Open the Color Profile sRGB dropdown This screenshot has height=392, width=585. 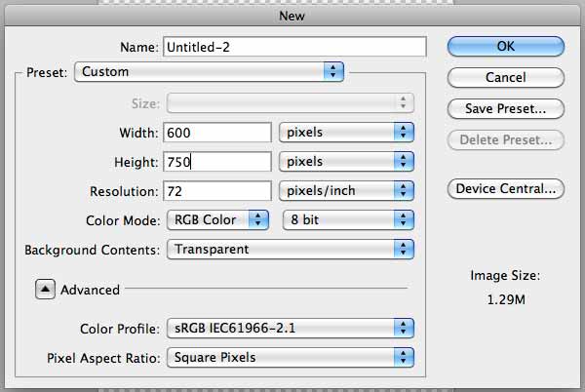pos(291,329)
